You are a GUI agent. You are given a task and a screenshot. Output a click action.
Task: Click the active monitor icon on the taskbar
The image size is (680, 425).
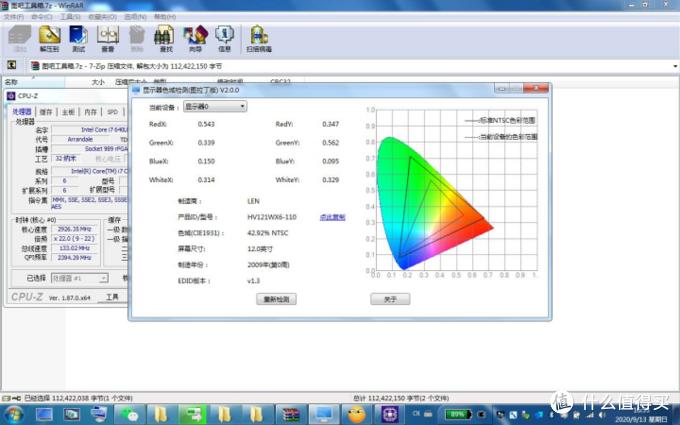tap(324, 414)
